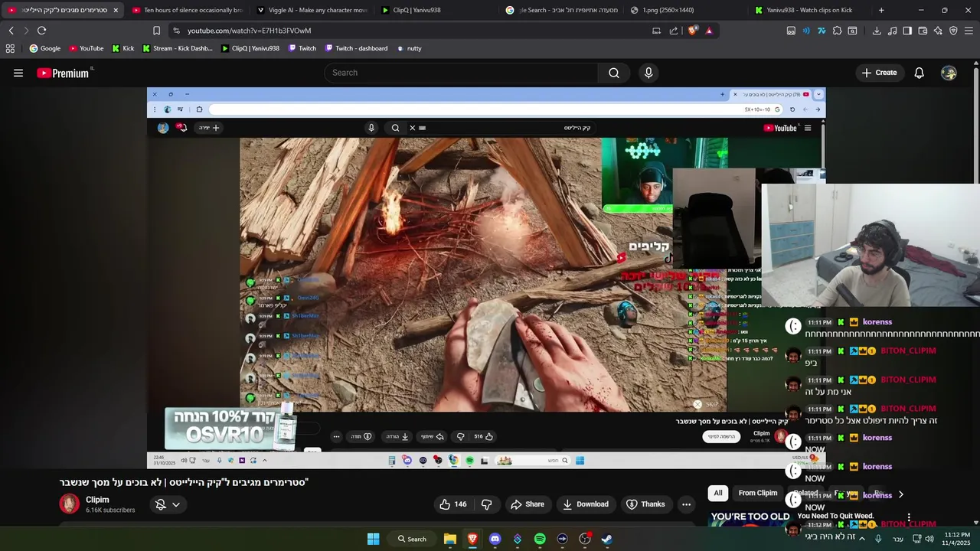Open Steam from the taskbar
The height and width of the screenshot is (551, 980).
[607, 539]
